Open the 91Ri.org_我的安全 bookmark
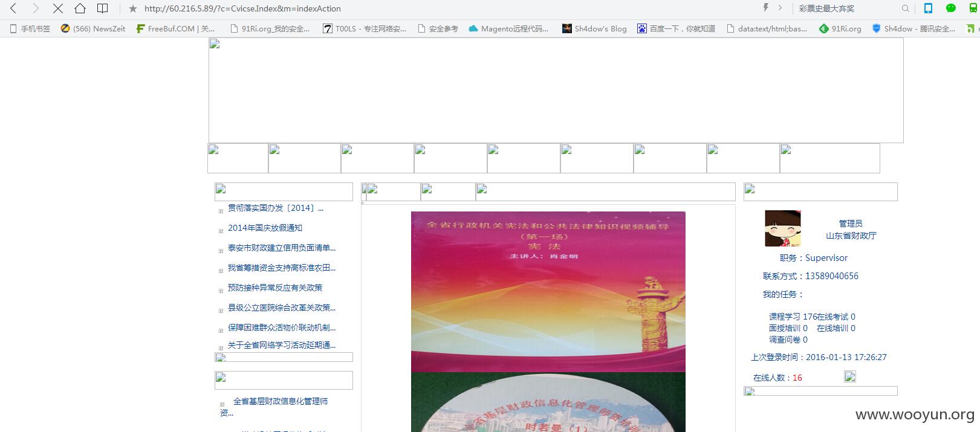 pyautogui.click(x=270, y=28)
